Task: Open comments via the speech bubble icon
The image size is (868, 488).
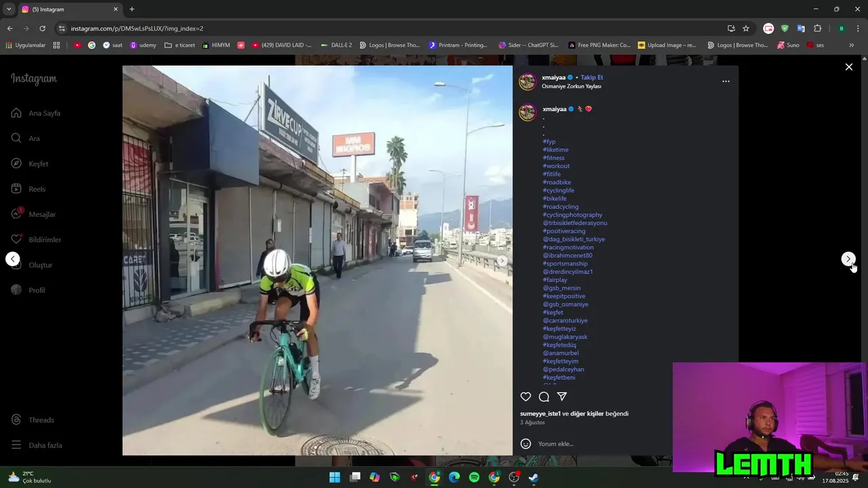Action: 544,396
